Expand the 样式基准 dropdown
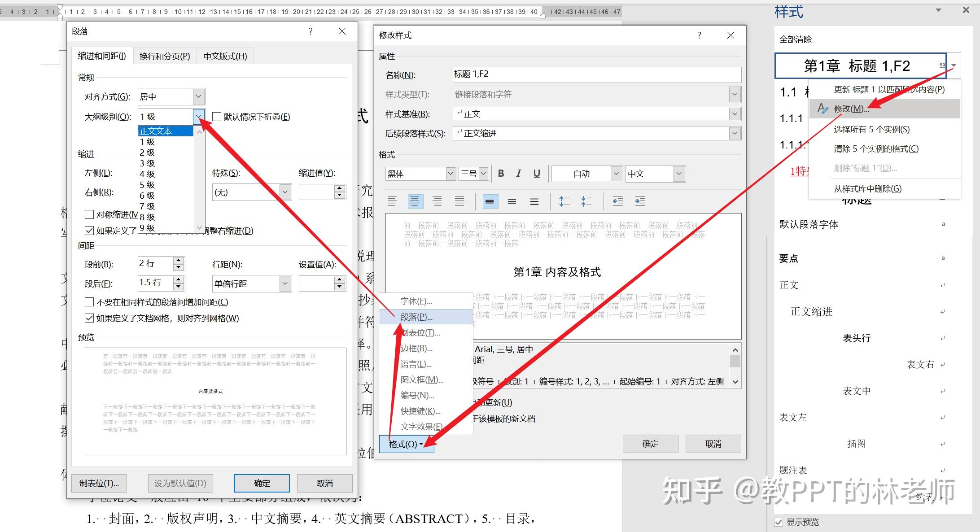This screenshot has height=532, width=980. pyautogui.click(x=734, y=114)
